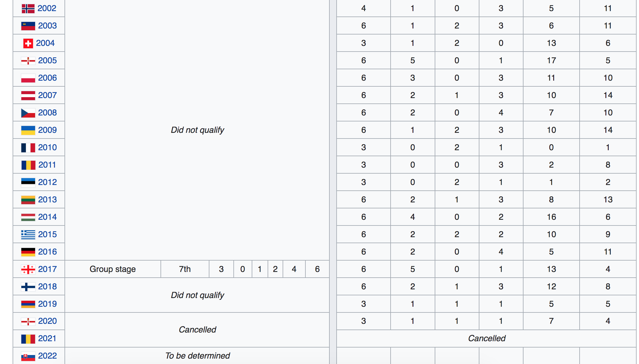
Task: Click the Germany flag icon
Action: tap(28, 252)
